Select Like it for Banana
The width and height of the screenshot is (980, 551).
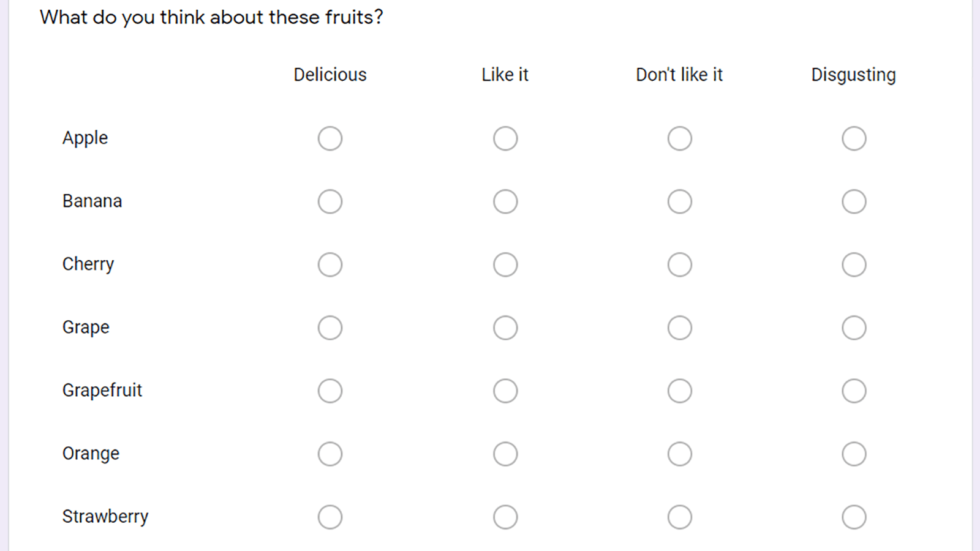[x=505, y=201]
